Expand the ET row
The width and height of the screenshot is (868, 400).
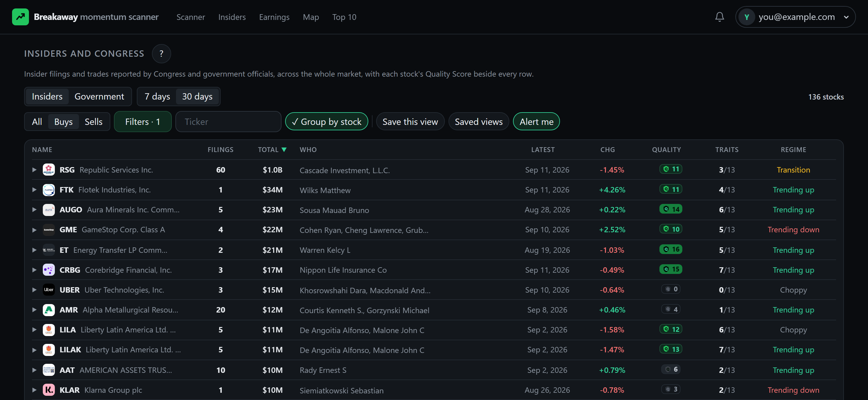34,250
